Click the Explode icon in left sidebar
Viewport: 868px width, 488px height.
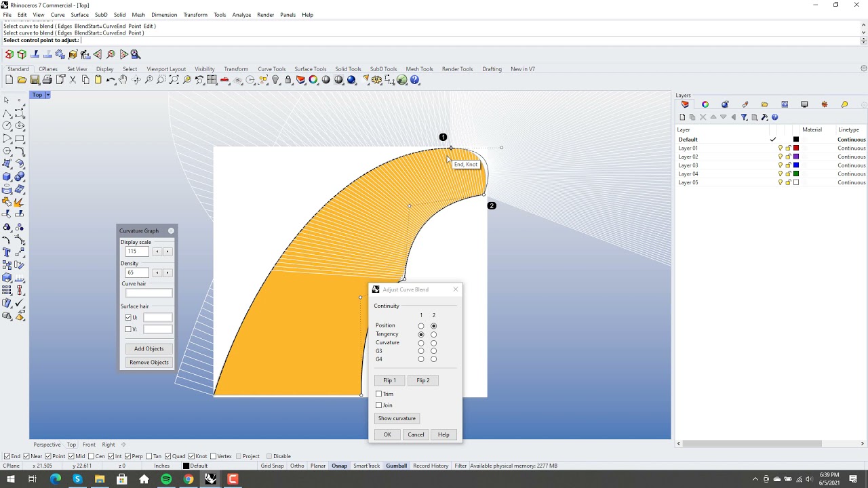(20, 202)
